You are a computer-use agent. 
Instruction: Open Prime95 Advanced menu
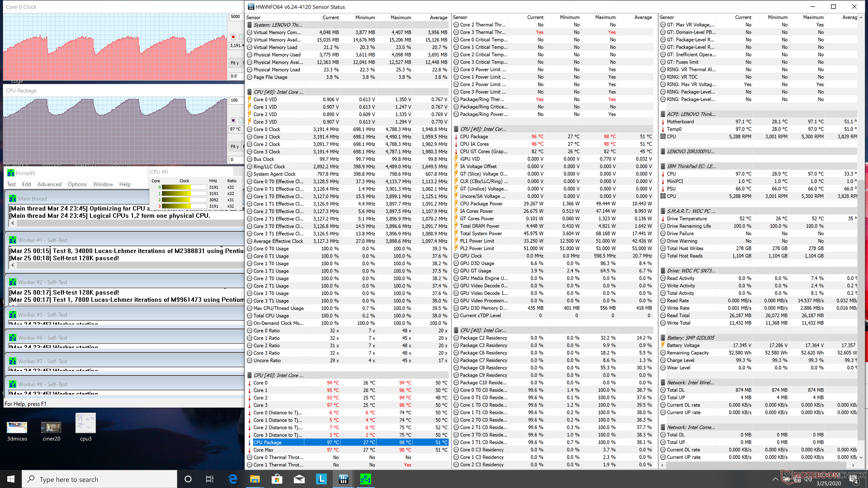tap(49, 184)
